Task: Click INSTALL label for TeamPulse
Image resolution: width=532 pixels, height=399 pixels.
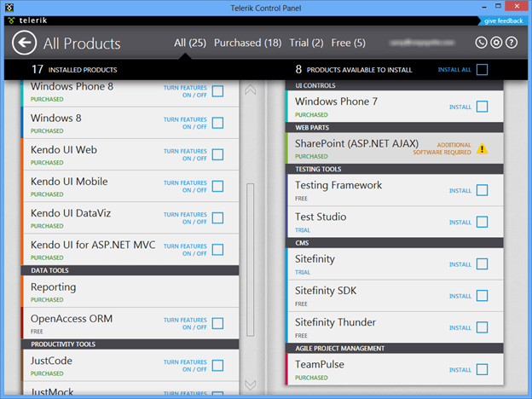Action: [x=460, y=370]
